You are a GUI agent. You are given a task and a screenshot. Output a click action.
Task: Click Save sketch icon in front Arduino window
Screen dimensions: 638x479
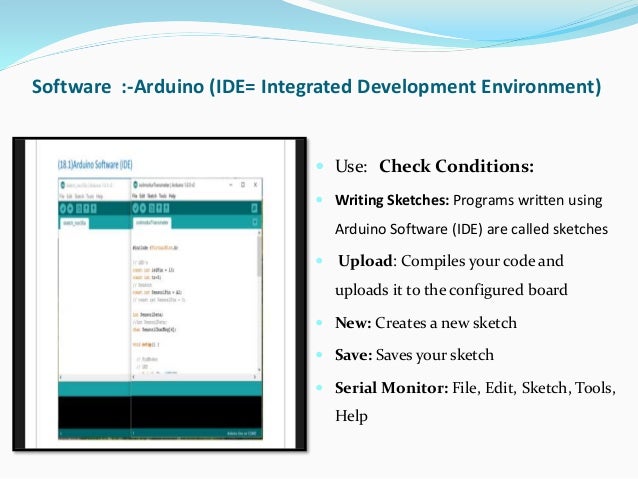166,208
